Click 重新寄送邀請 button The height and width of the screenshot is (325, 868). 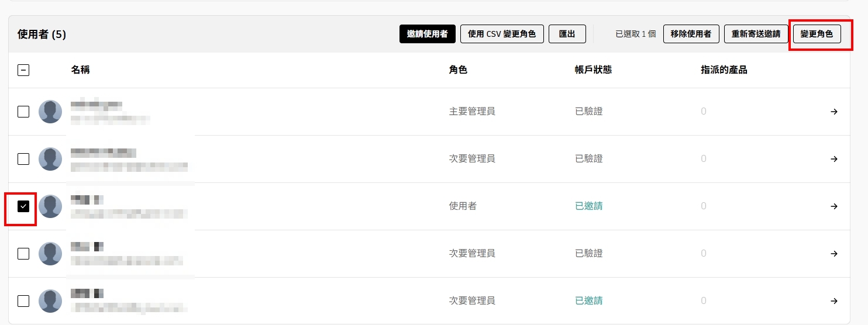pos(756,34)
